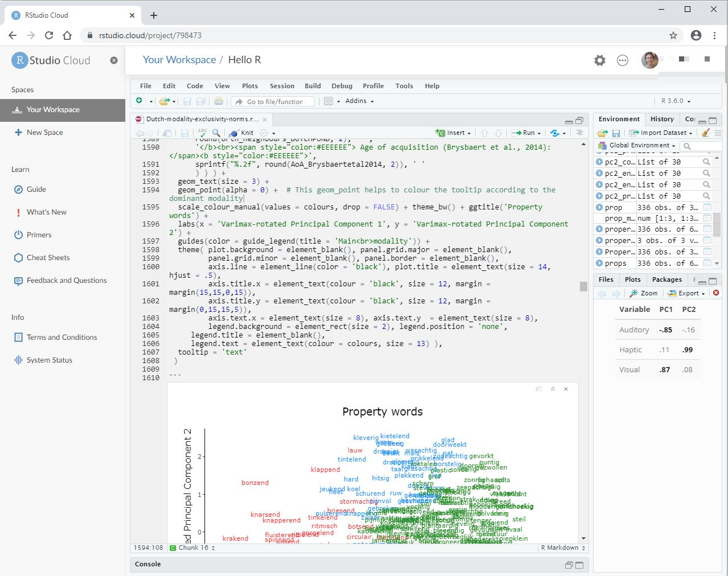Switch to the History tab
The height and width of the screenshot is (576, 728).
[x=662, y=119]
